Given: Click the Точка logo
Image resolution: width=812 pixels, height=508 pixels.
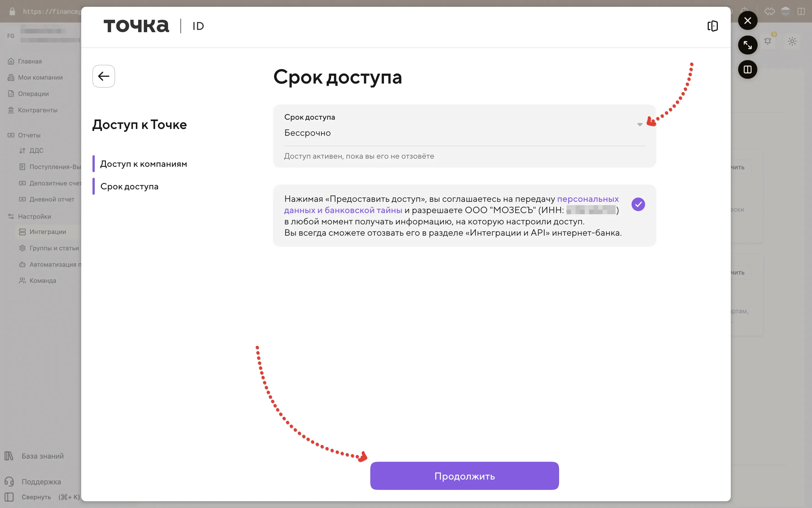Looking at the screenshot, I should (x=136, y=26).
